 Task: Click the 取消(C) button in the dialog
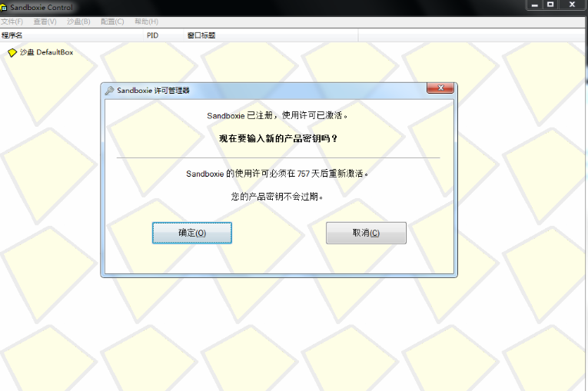pos(366,233)
